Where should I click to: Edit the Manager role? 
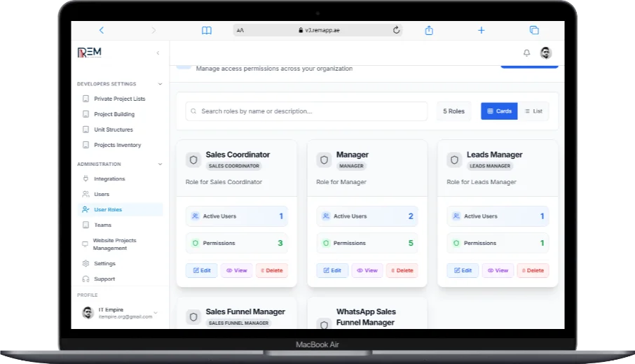(332, 271)
